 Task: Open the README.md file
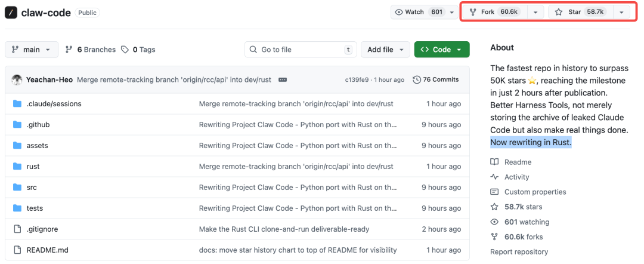click(47, 250)
